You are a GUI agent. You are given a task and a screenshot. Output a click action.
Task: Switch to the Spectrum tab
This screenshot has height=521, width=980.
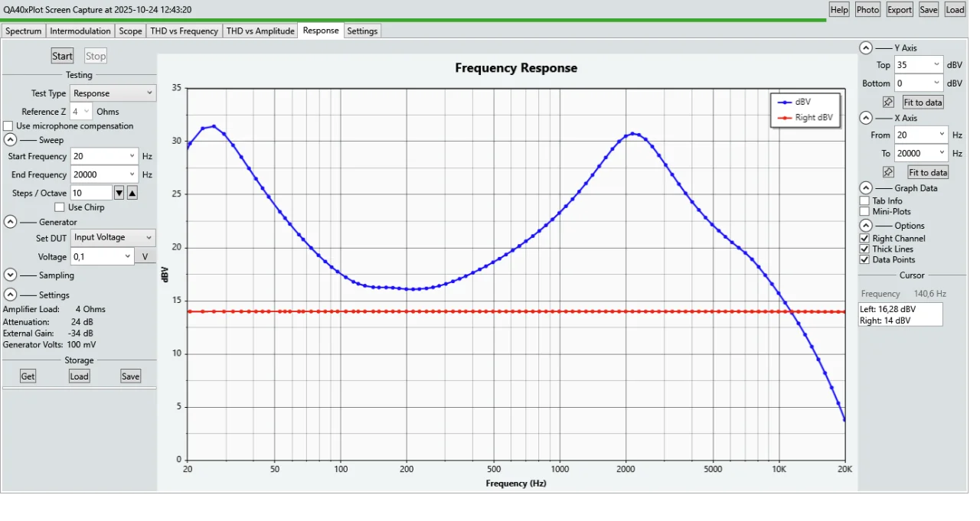23,31
